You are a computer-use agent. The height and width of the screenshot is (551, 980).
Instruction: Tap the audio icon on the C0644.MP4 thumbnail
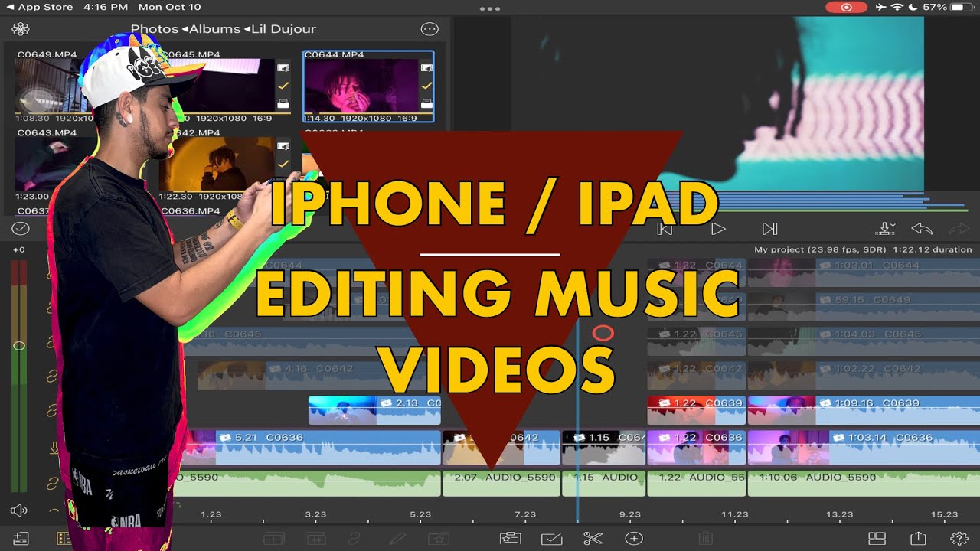[426, 68]
